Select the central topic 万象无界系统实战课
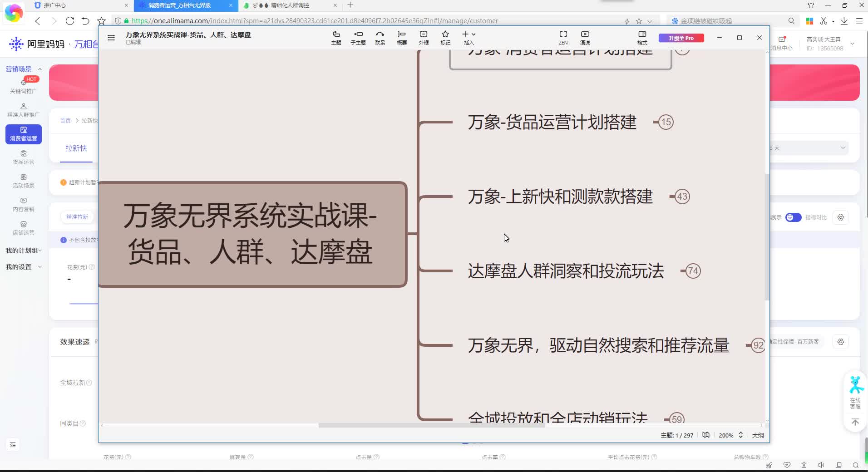Image resolution: width=868 pixels, height=472 pixels. (x=252, y=234)
